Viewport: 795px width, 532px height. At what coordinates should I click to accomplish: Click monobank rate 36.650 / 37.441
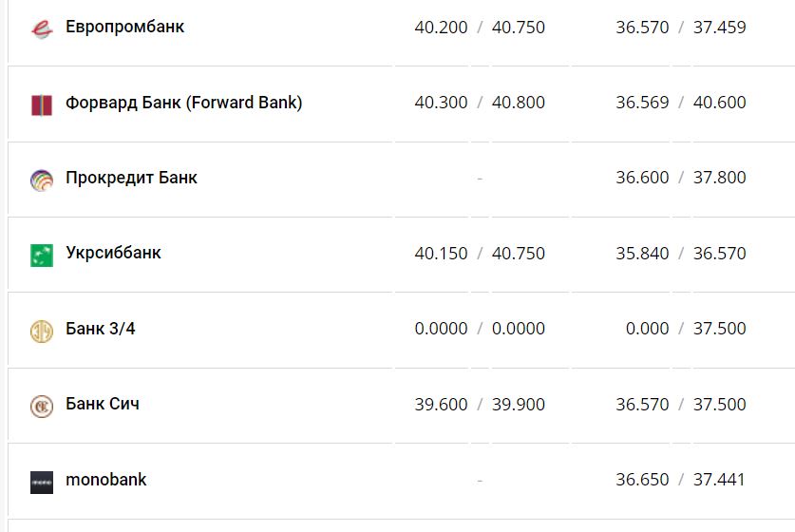[x=680, y=480]
